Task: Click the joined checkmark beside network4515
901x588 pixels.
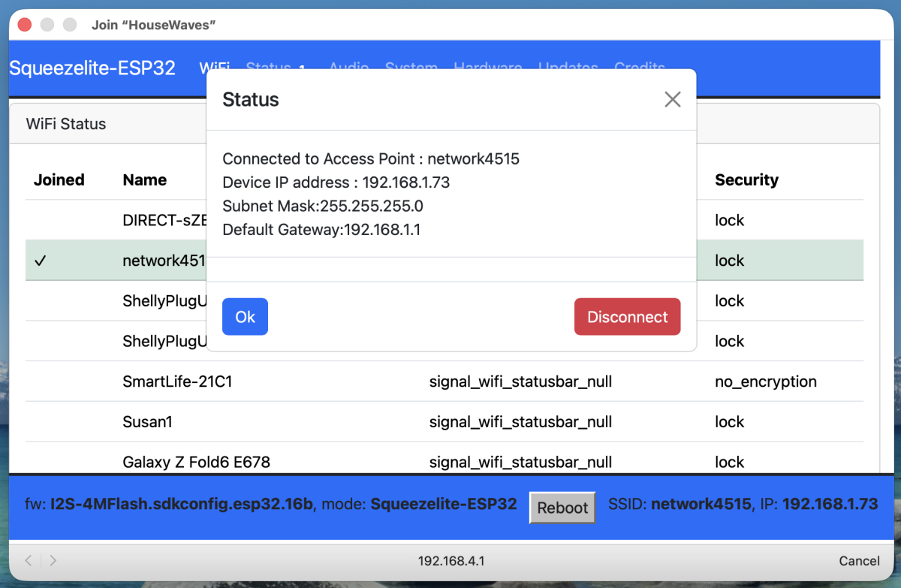Action: pyautogui.click(x=41, y=261)
